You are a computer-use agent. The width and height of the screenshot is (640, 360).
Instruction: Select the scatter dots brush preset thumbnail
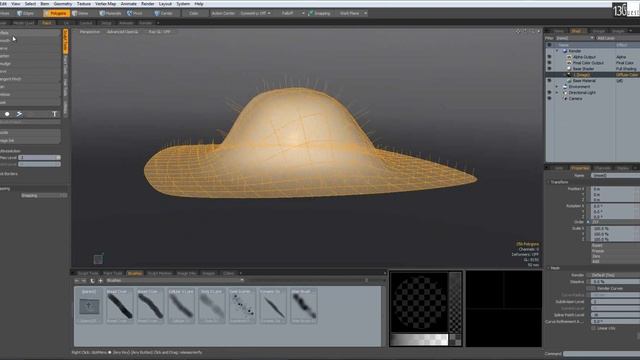coord(242,306)
